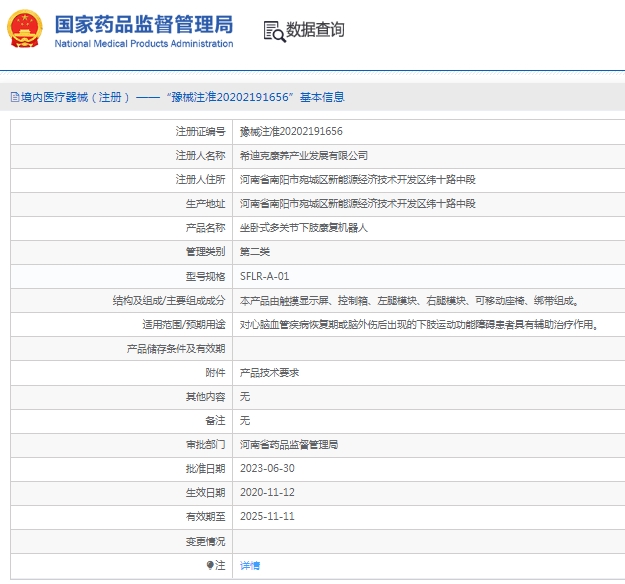The image size is (625, 584).
Task: Click the 数据查询 heading text
Action: coord(315,29)
